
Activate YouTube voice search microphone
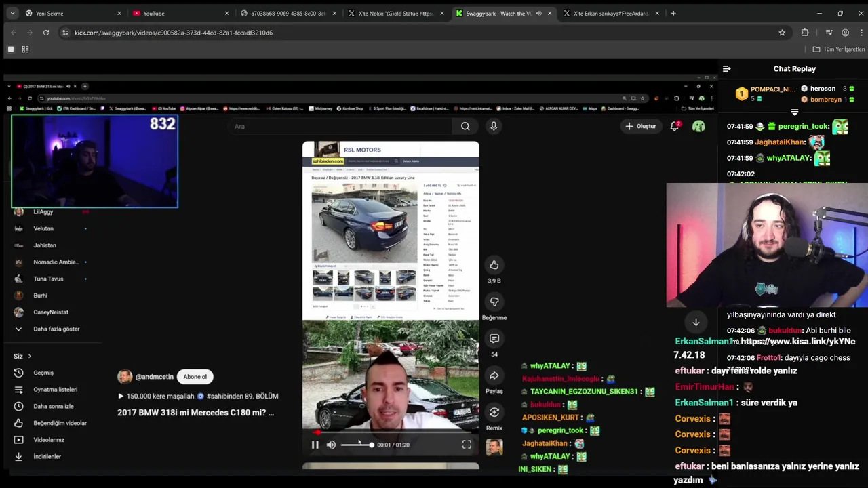(x=494, y=126)
